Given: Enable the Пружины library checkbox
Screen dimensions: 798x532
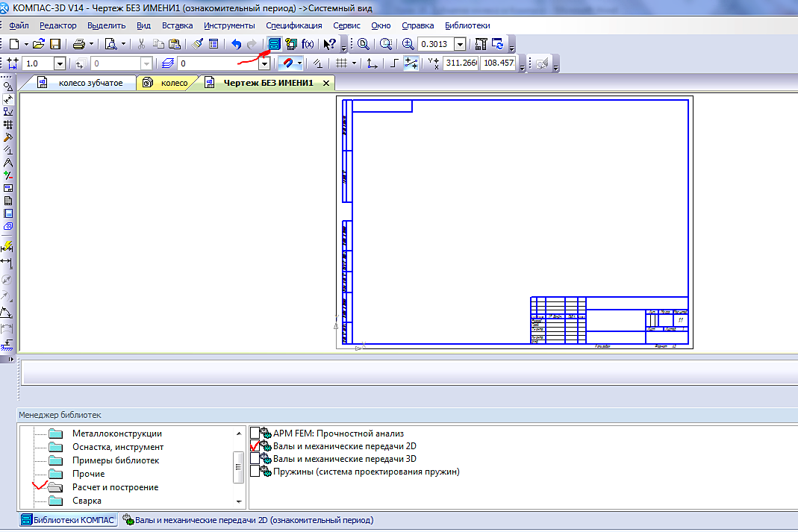Looking at the screenshot, I should point(255,472).
